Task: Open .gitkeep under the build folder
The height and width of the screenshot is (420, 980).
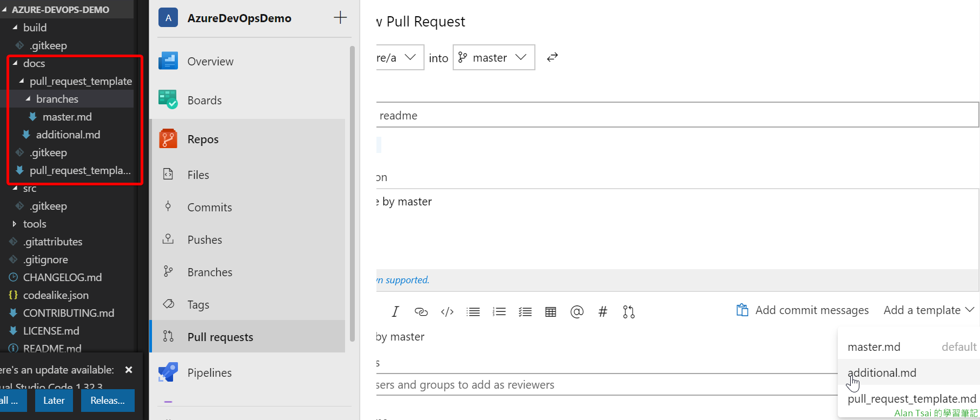Action: click(x=48, y=45)
